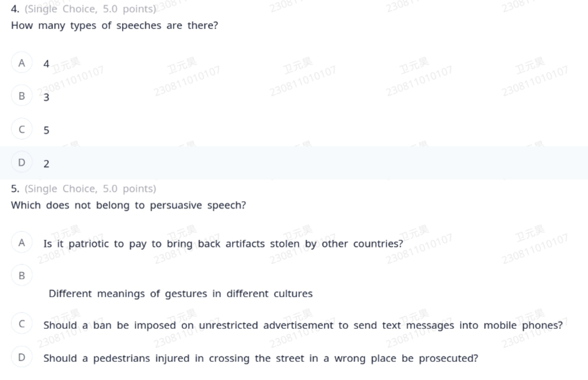This screenshot has width=588, height=380.
Task: Click the highlighted answer row '2'
Action: click(294, 163)
